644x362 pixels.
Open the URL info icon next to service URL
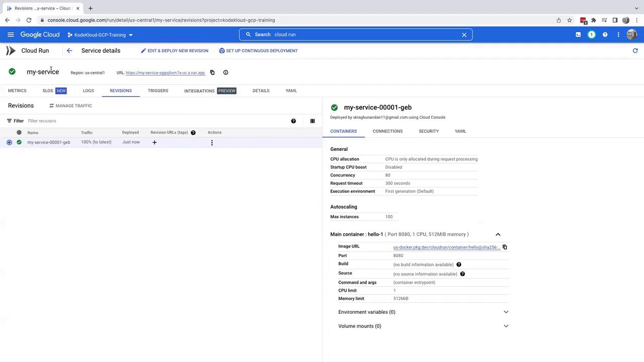(225, 72)
